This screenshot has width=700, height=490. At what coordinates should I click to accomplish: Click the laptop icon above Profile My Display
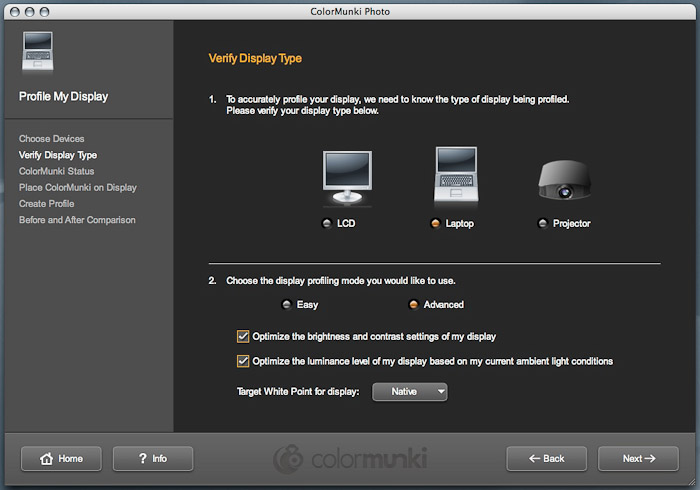(37, 52)
